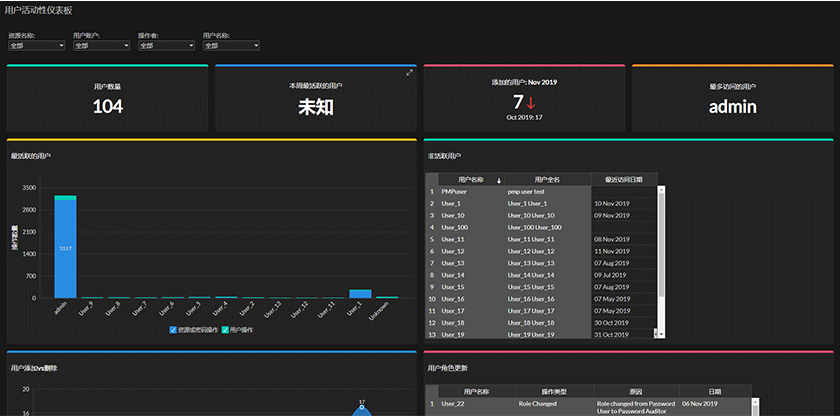Click the scroll-down arrow of the 非活跃用户 table

(x=661, y=333)
